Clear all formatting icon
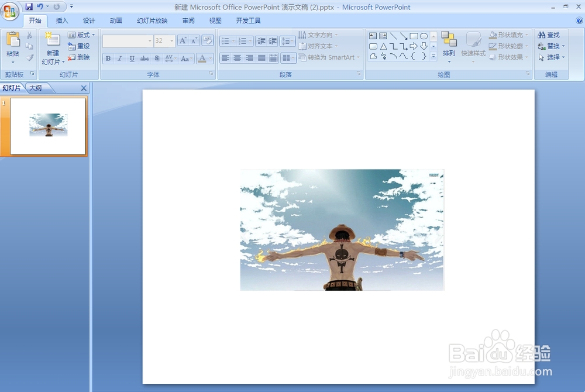585x392 pixels. click(208, 40)
